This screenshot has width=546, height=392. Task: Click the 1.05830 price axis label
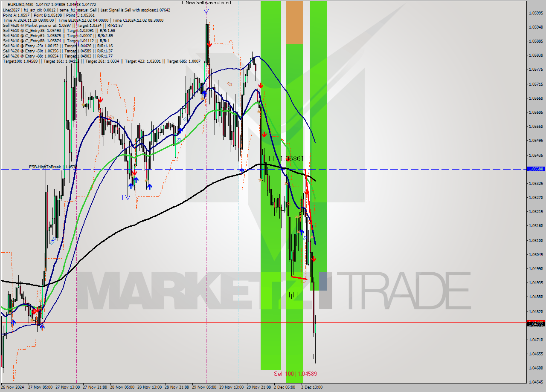tap(536, 55)
